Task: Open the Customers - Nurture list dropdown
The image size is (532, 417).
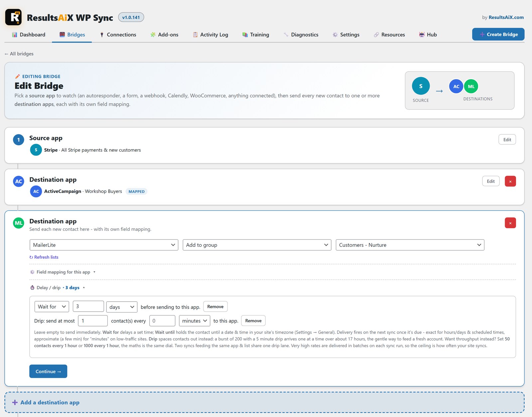Action: click(x=410, y=245)
